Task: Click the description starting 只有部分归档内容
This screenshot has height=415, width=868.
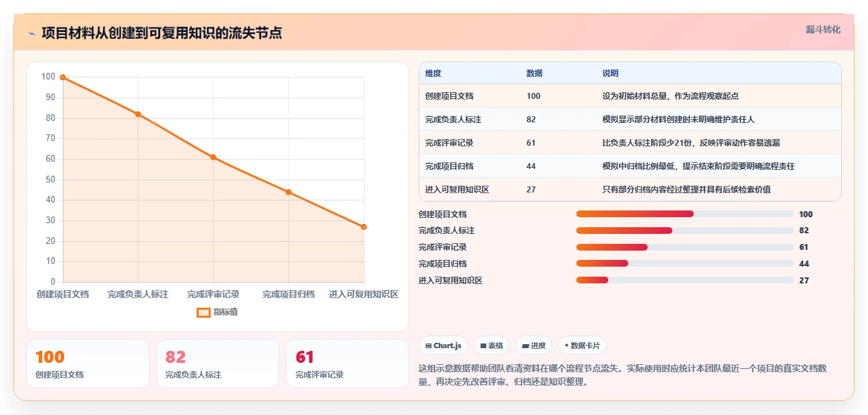Action: [x=686, y=190]
